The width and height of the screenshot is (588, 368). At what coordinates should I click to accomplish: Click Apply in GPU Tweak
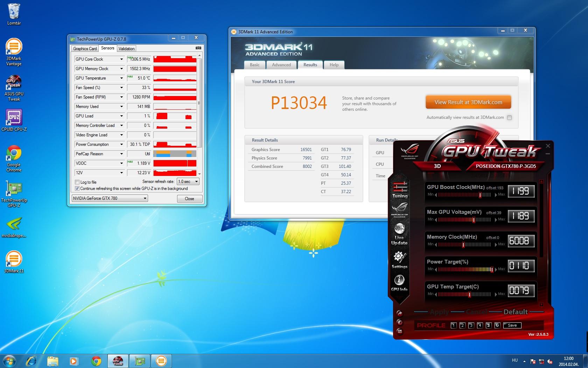coord(439,312)
